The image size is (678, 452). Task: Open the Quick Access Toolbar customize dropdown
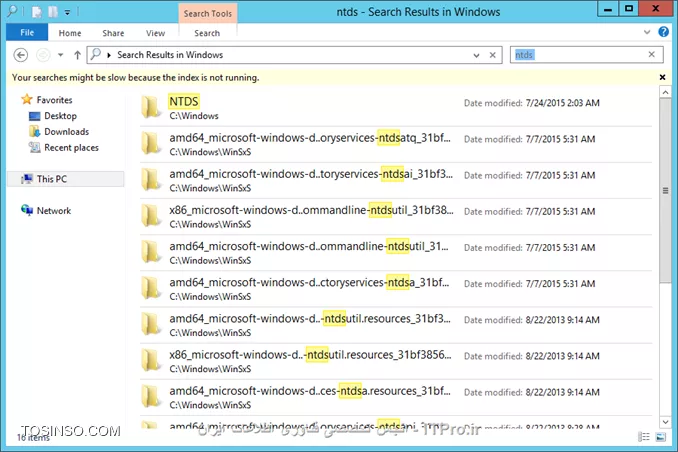coord(67,13)
